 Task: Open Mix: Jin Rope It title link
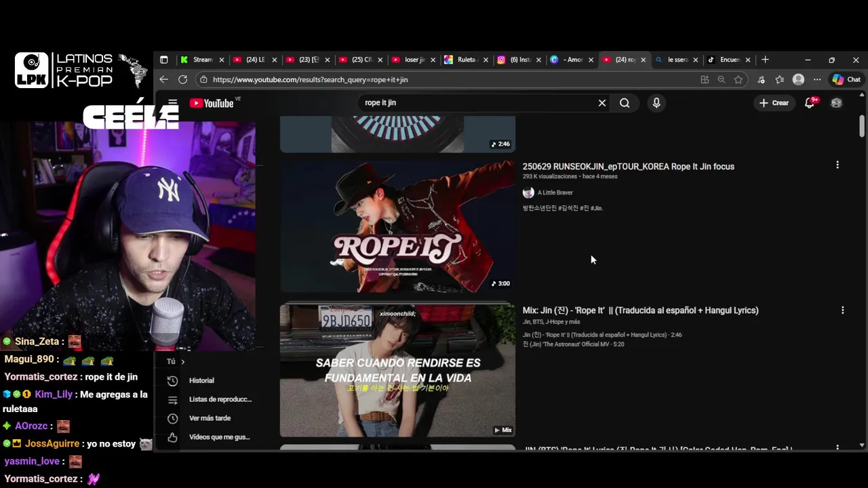(x=640, y=310)
